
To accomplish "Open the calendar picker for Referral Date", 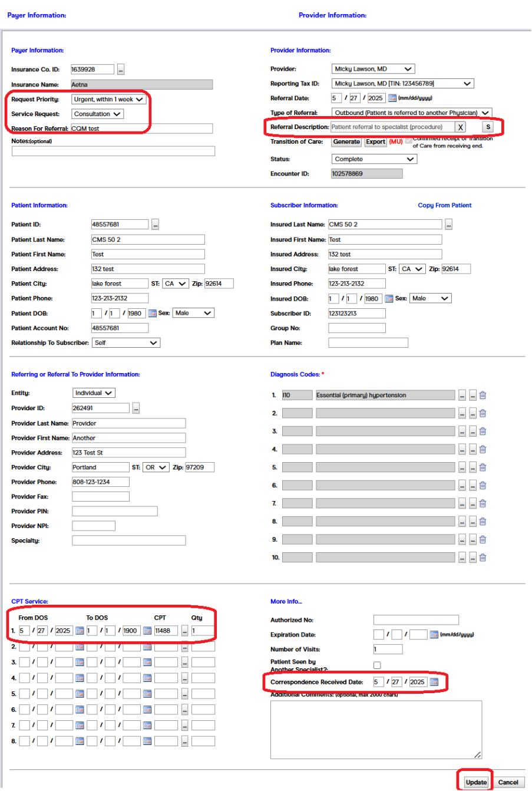I will pos(393,97).
